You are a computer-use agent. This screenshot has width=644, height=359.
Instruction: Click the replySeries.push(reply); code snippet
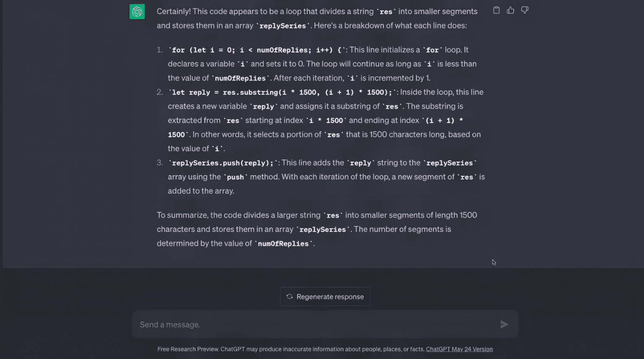coord(223,163)
